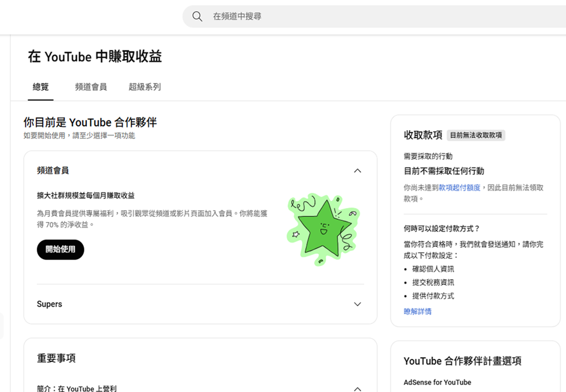566x392 pixels.
Task: Click the 如要開始使用，請至少選擇一項功能 text
Action: [79, 136]
